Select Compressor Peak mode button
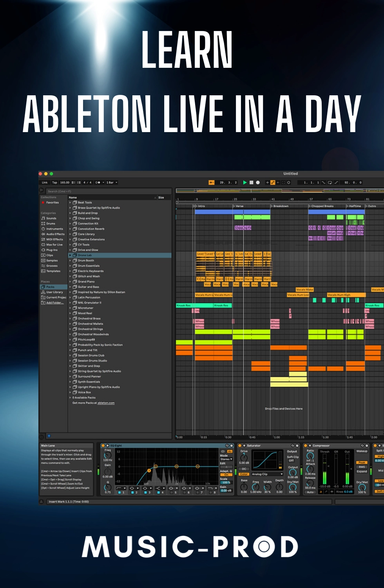 point(361,463)
